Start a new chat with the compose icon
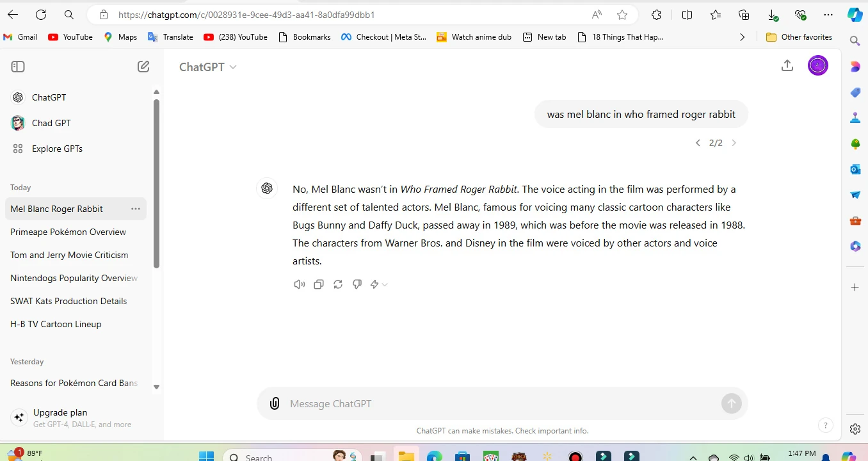The height and width of the screenshot is (461, 868). (143, 66)
